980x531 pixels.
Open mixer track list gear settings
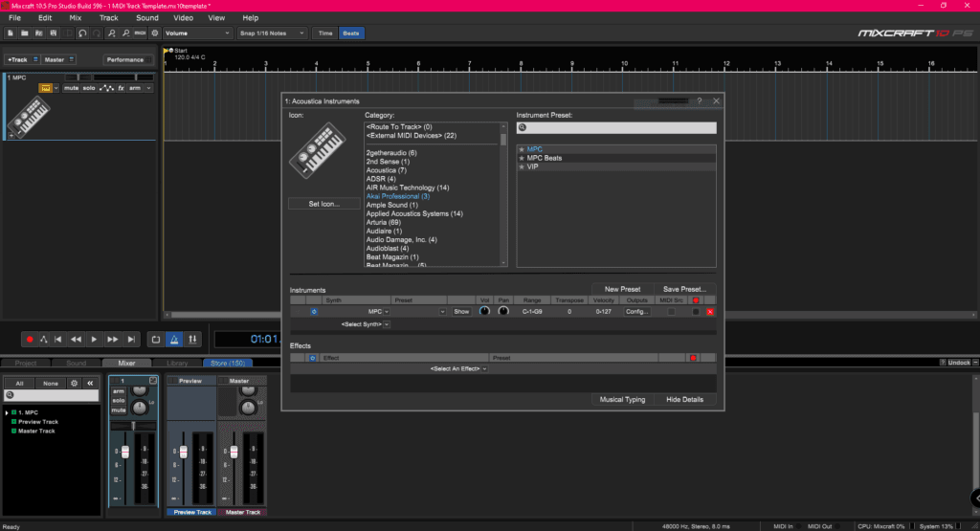pos(75,383)
